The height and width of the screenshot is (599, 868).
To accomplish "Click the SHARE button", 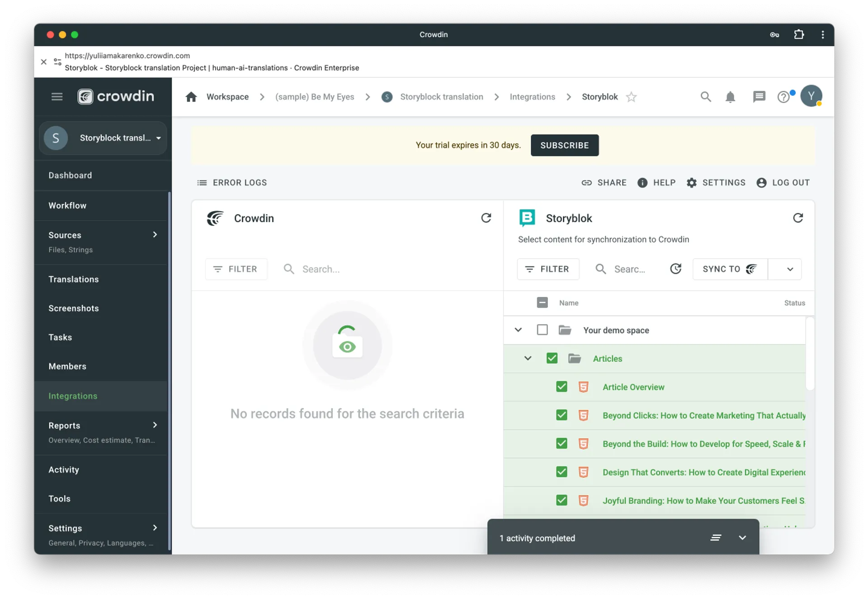I will coord(604,183).
